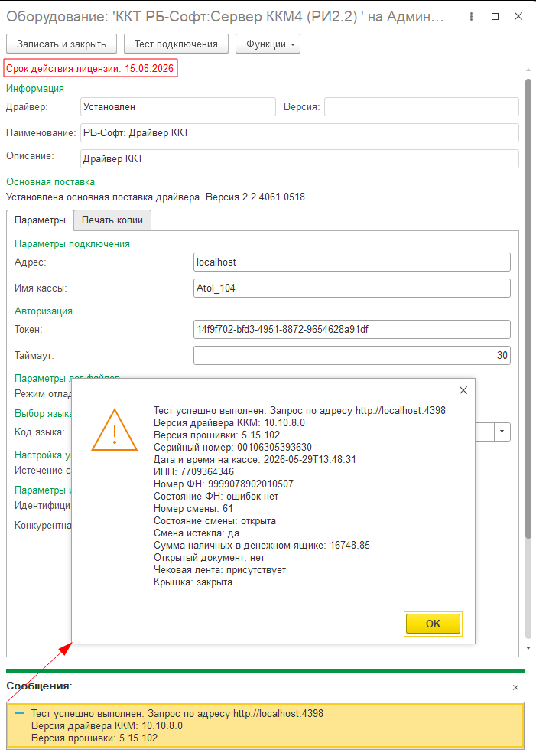Click Крышка: закрыта line
Image resolution: width=536 pixels, height=756 pixels.
193,582
